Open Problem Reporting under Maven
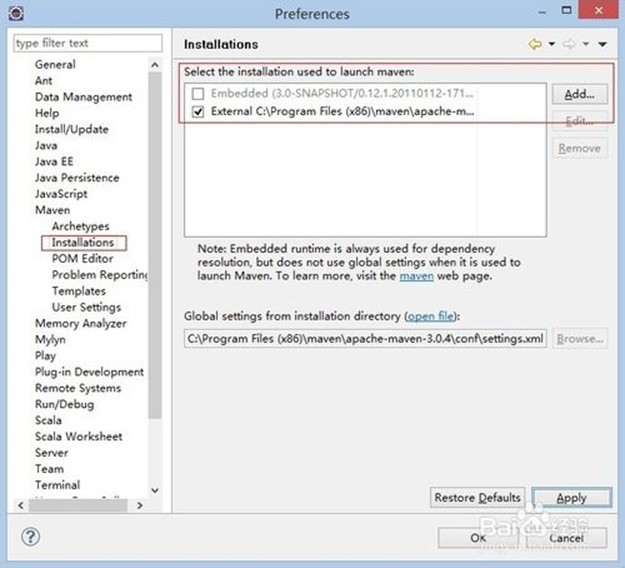 tap(100, 275)
